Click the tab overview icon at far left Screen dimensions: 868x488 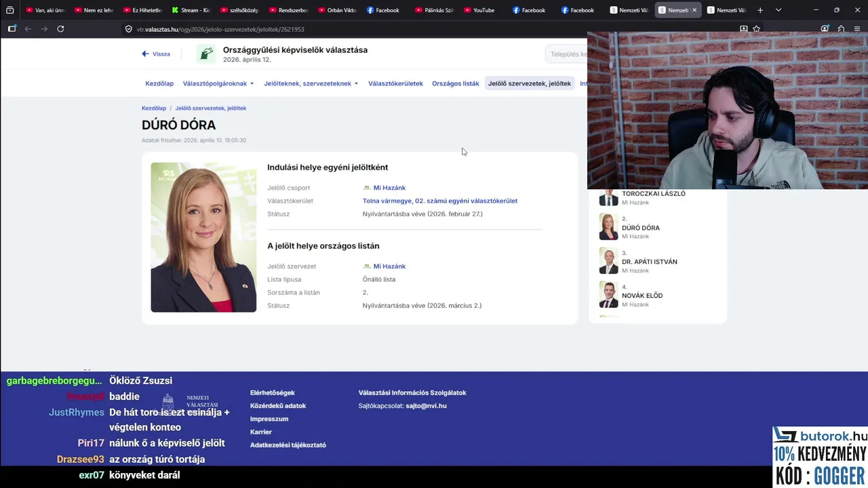click(x=9, y=10)
